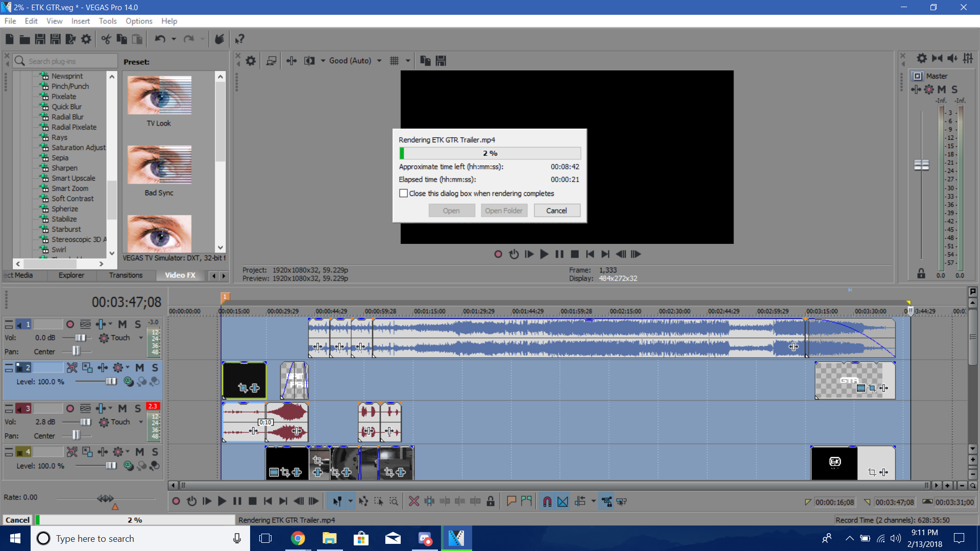Cancel rendering in the dialog
This screenshot has width=980, height=551.
click(556, 211)
